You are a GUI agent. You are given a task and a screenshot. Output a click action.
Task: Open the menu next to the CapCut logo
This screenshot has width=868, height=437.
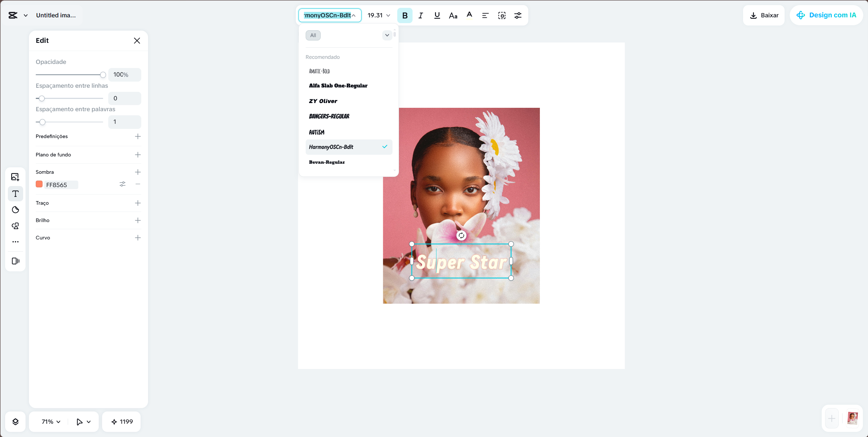point(25,15)
